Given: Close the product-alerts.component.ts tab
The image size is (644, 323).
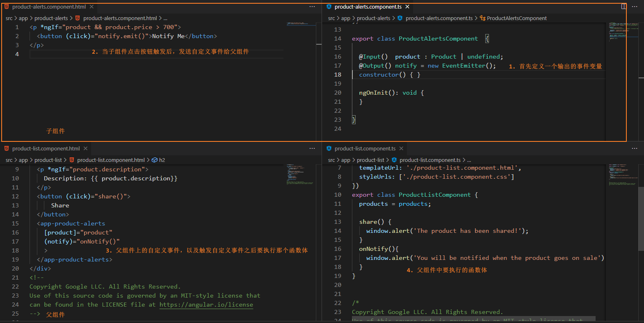Looking at the screenshot, I should point(407,7).
